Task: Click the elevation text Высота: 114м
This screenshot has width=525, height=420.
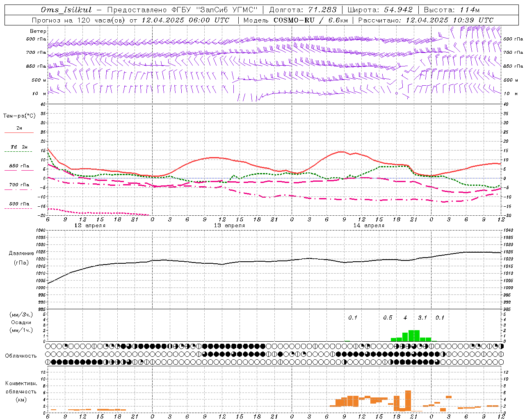Action: tap(451, 10)
